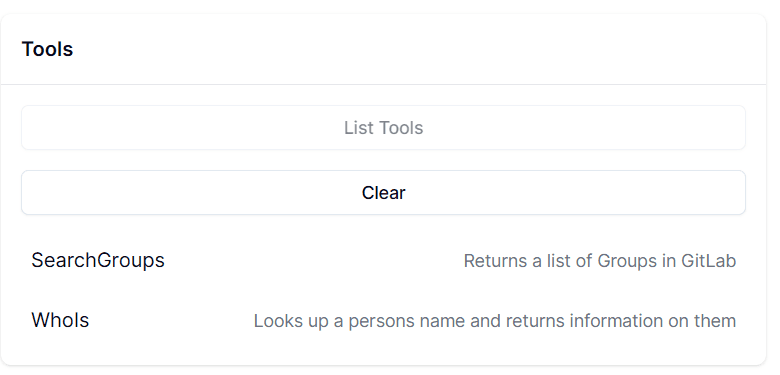780x375 pixels.
Task: Click the grayed List Tools label
Action: point(384,128)
